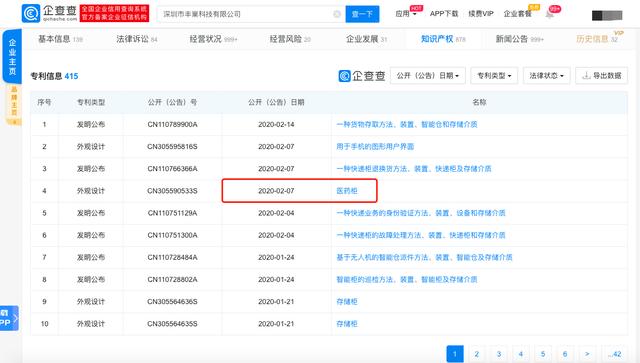Switch to the 新闻公告 tab
Image resolution: width=640 pixels, height=363 pixels.
pyautogui.click(x=520, y=39)
